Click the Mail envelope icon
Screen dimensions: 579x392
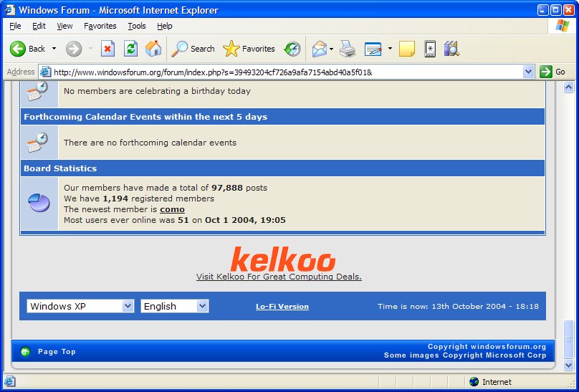[x=319, y=49]
